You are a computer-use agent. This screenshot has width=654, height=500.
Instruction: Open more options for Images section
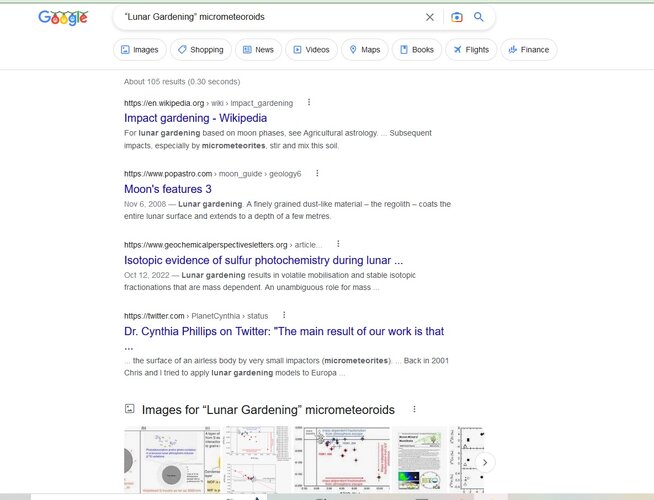(414, 409)
